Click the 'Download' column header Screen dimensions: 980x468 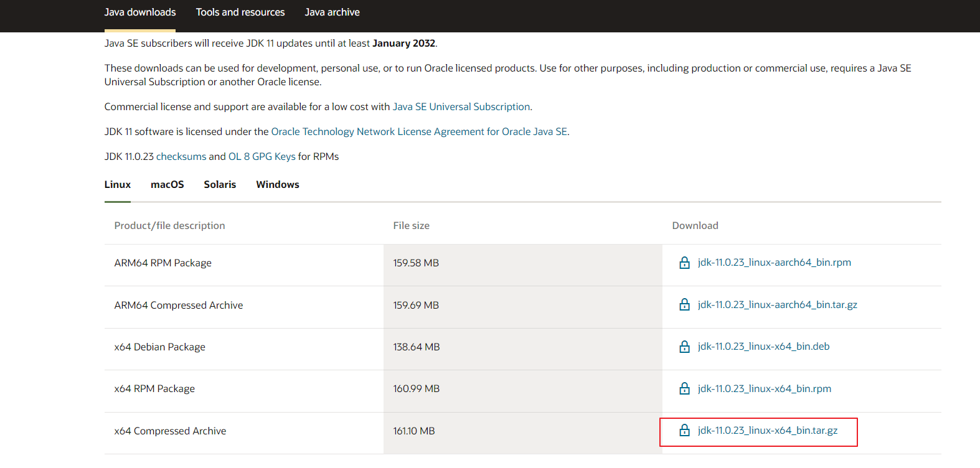695,225
